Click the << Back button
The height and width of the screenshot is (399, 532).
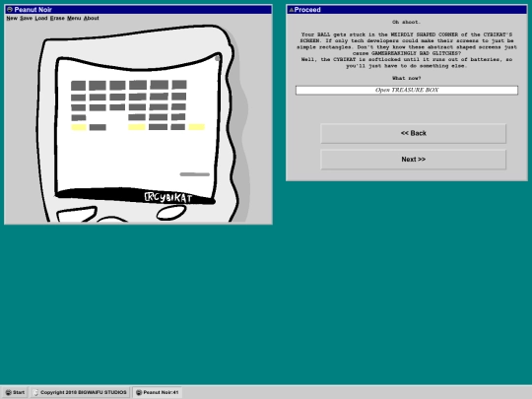coord(413,133)
